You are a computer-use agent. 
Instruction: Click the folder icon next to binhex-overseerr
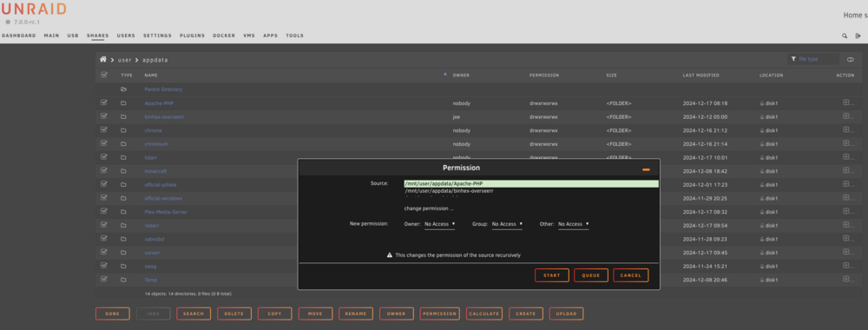click(123, 117)
